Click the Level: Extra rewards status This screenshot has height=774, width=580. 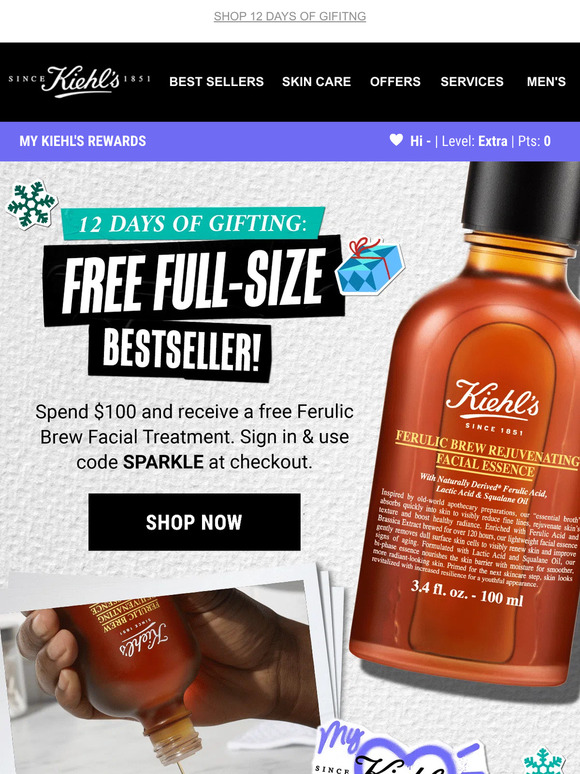pyautogui.click(x=474, y=141)
